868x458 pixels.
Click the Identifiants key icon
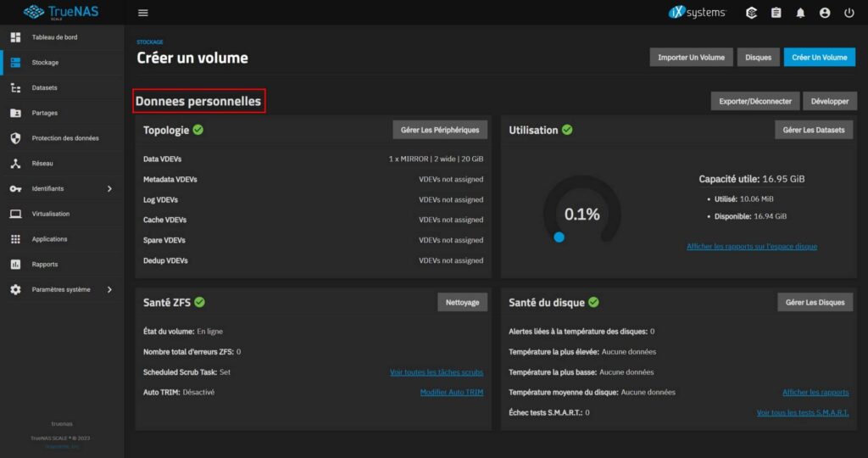[x=15, y=189]
